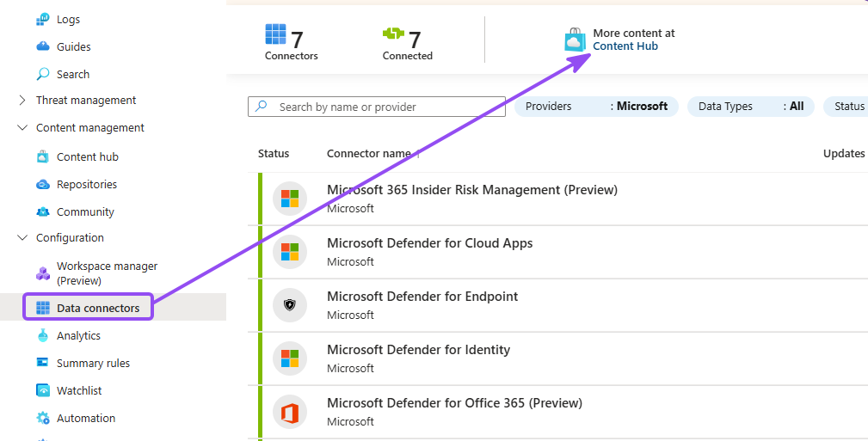Open the Data Types filter dropdown
Screen dimensions: 868x441
click(x=751, y=107)
